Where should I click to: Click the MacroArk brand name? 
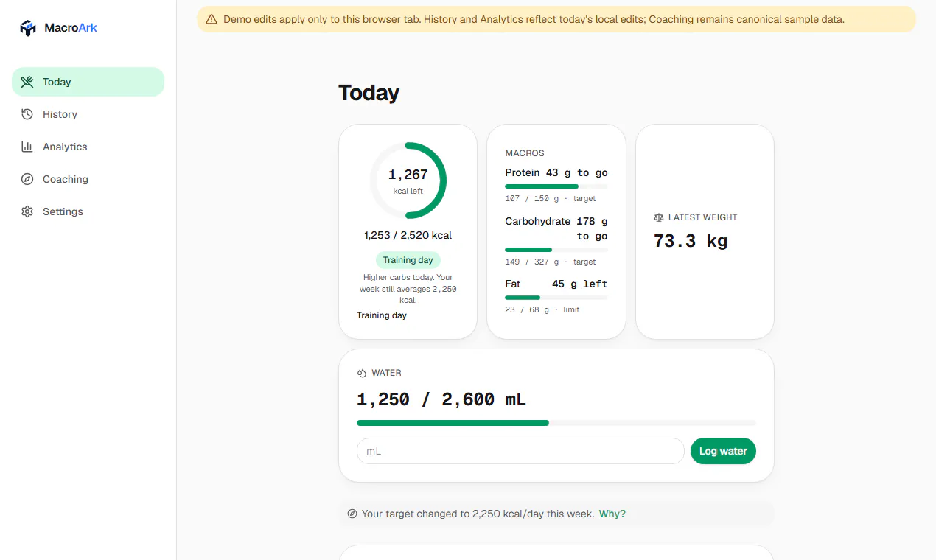click(x=71, y=28)
